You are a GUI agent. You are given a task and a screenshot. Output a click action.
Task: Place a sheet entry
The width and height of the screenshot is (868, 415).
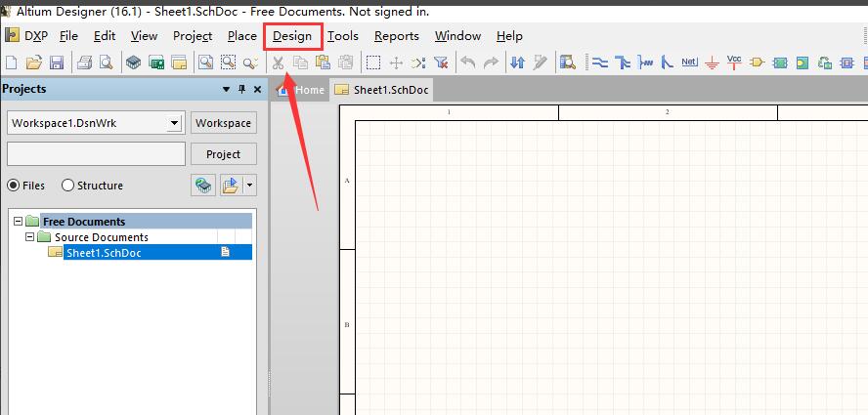point(803,62)
